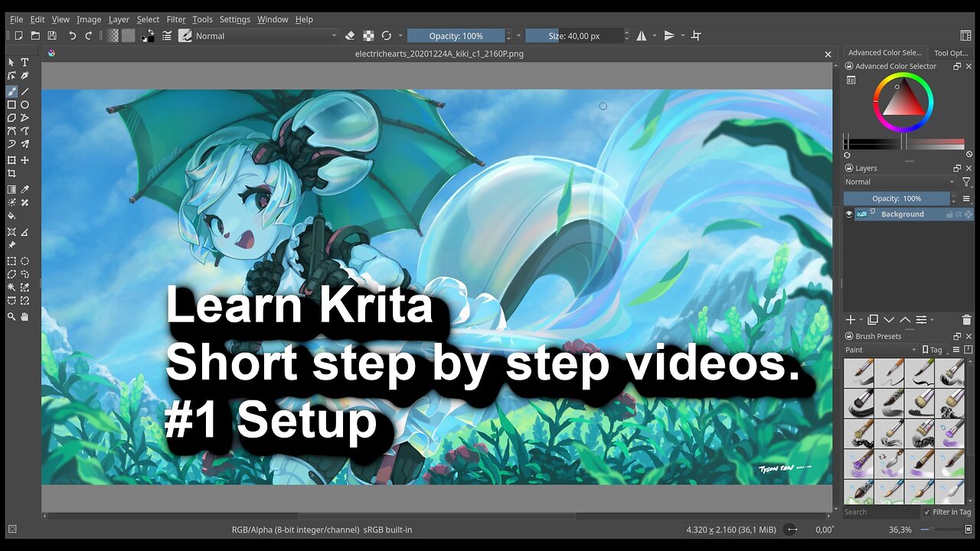
Task: Open the layer properties dropdown arrow
Action: pyautogui.click(x=932, y=320)
